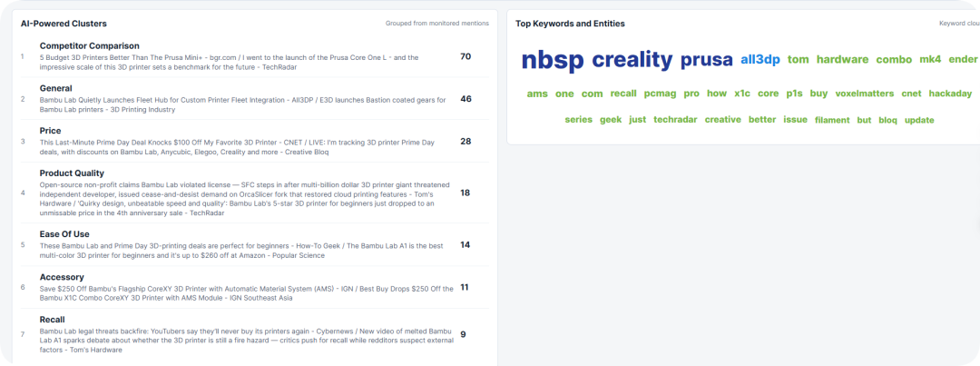Click the 'recall' keyword in cloud
The image size is (980, 366).
click(623, 94)
